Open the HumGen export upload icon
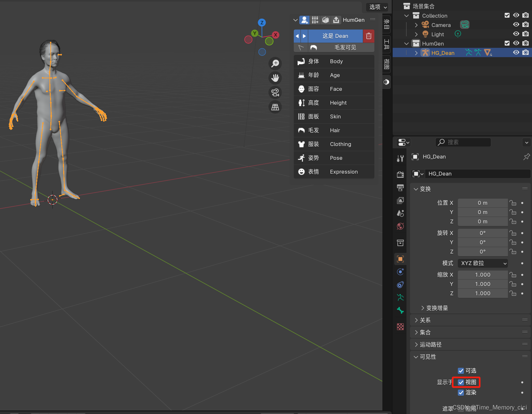 click(x=336, y=20)
